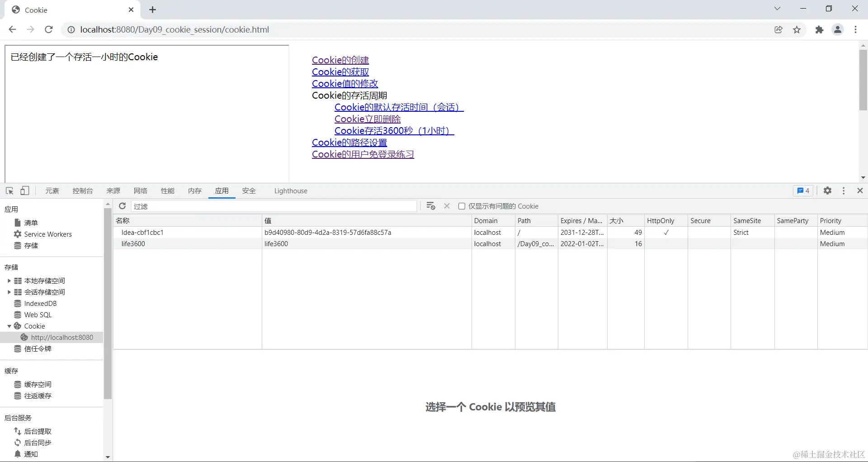Open the Cookie值的修改 link
This screenshot has width=868, height=462.
(x=345, y=84)
